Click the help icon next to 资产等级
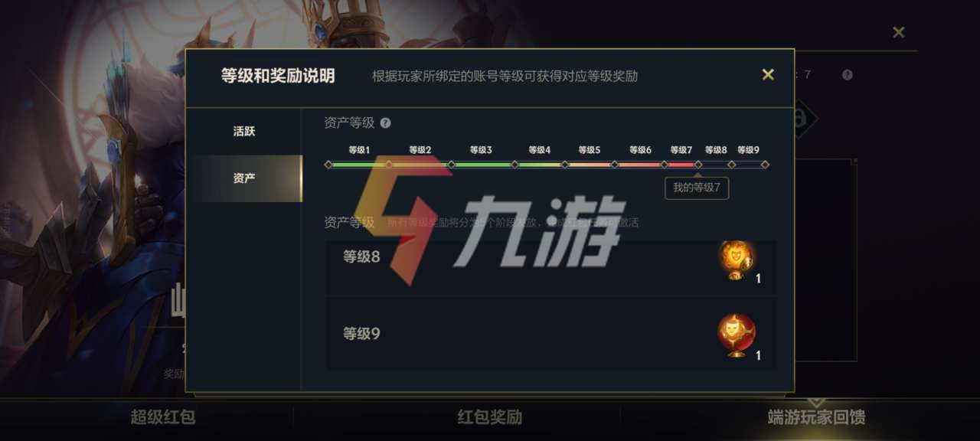This screenshot has height=441, width=980. pos(385,122)
